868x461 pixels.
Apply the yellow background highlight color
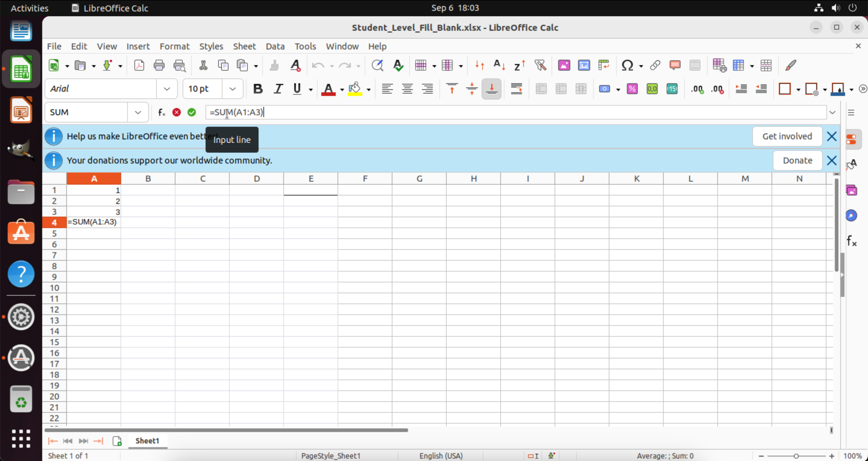point(355,89)
